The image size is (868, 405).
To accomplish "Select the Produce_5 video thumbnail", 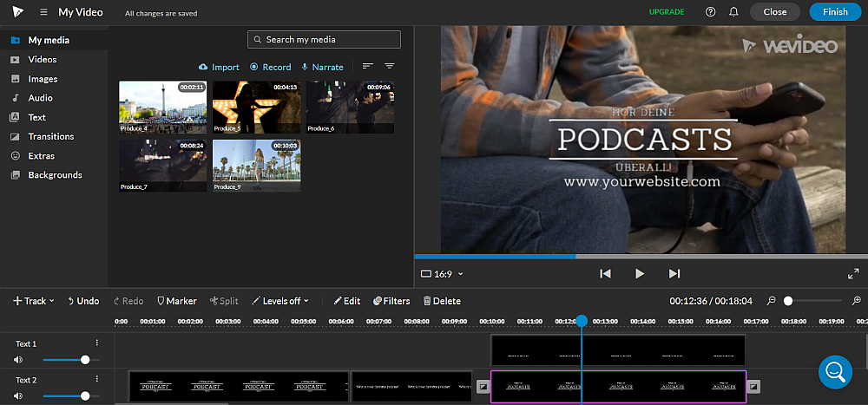I will [255, 107].
